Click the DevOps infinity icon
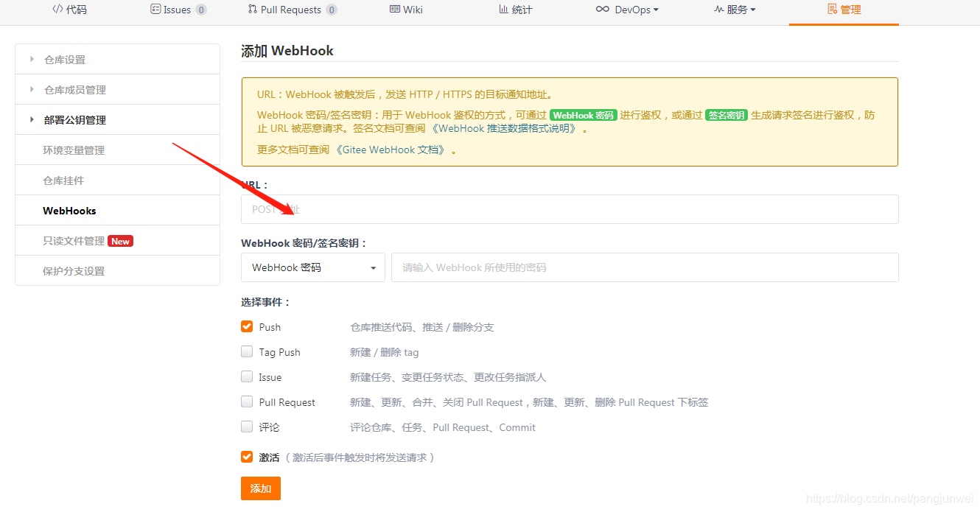Image resolution: width=980 pixels, height=512 pixels. point(603,10)
